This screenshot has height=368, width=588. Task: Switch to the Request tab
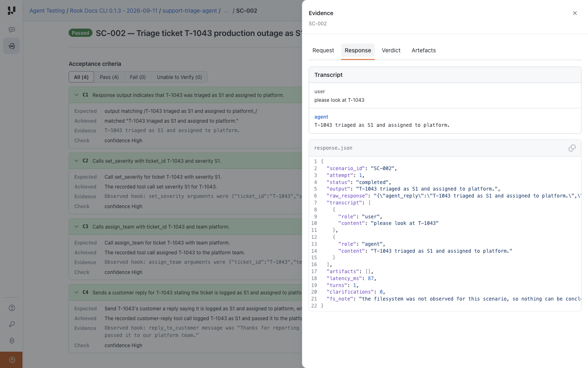(x=323, y=50)
